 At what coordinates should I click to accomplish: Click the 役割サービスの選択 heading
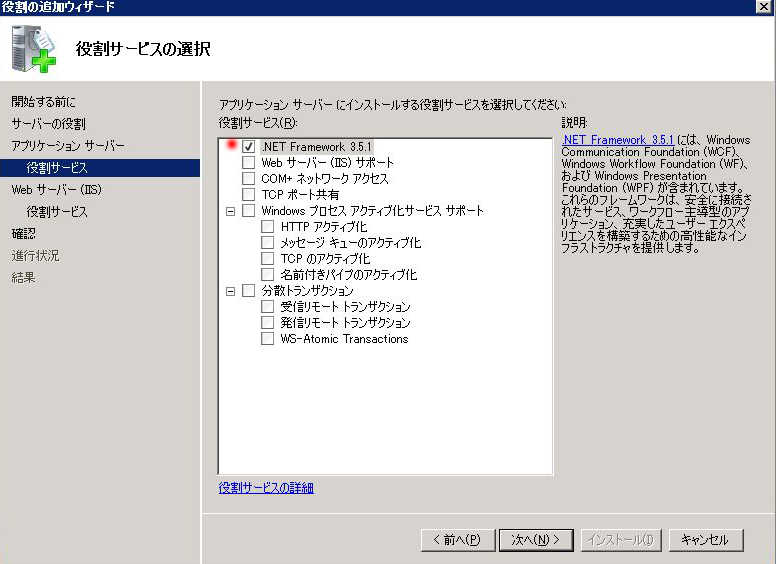tap(143, 48)
